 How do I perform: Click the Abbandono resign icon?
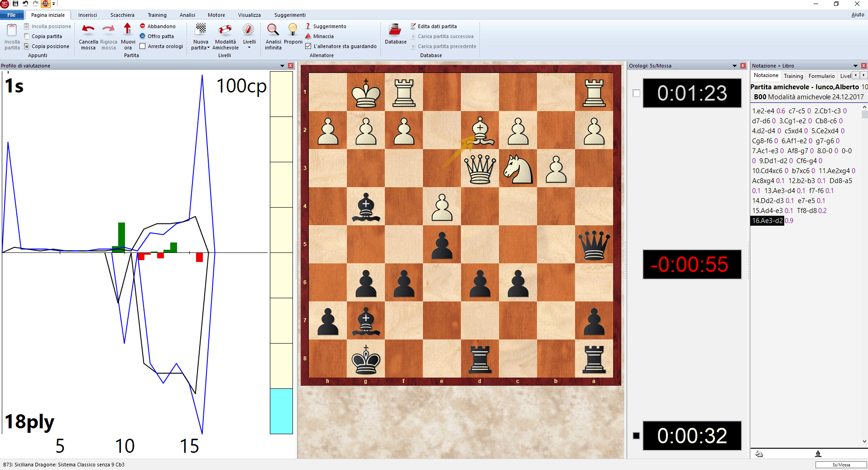(143, 26)
